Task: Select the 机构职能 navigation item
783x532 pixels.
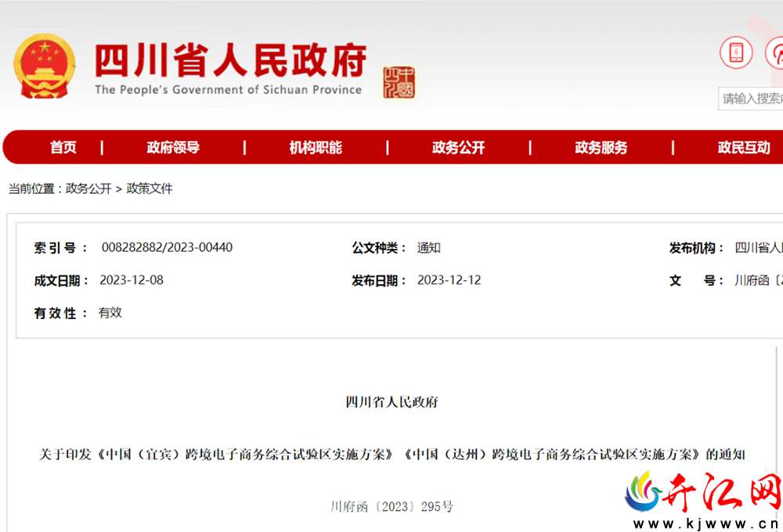Action: pos(316,147)
